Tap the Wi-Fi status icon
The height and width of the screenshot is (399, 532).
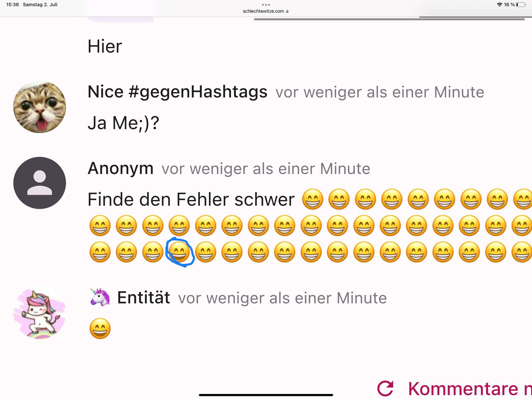click(x=499, y=5)
